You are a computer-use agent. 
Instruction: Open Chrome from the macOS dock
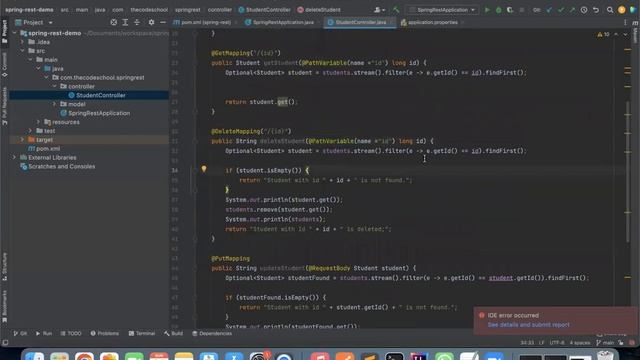84,357
